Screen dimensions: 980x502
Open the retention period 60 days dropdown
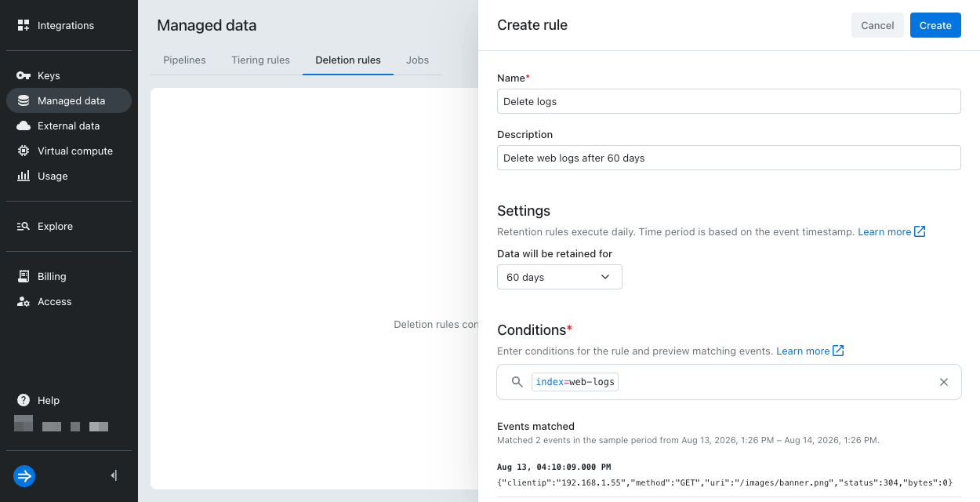click(560, 277)
